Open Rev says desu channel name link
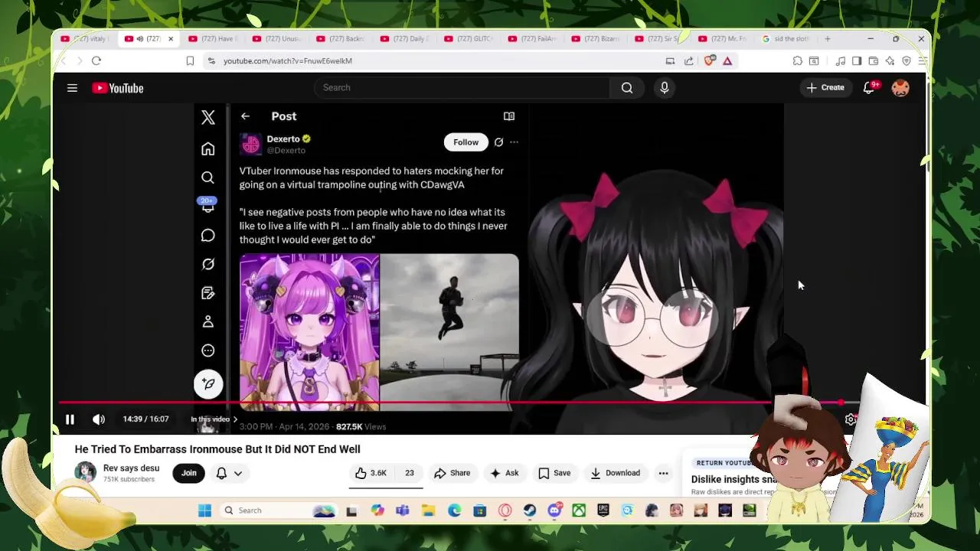Image resolution: width=980 pixels, height=551 pixels. (x=132, y=468)
